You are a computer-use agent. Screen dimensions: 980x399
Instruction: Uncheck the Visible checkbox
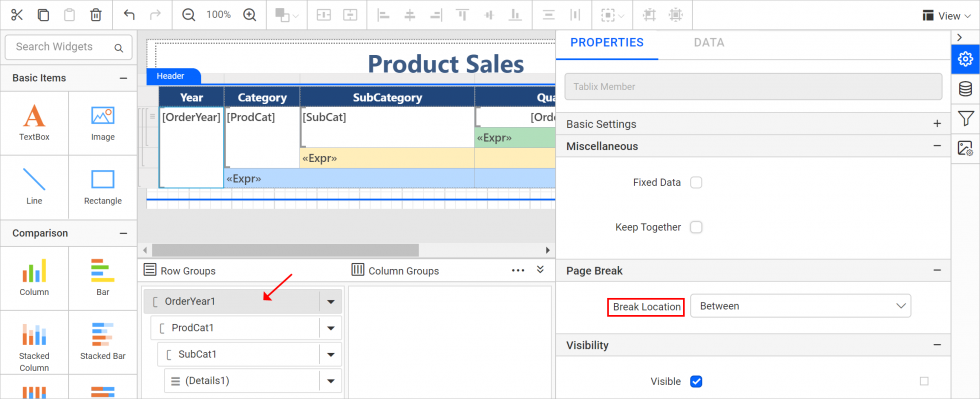coord(696,381)
